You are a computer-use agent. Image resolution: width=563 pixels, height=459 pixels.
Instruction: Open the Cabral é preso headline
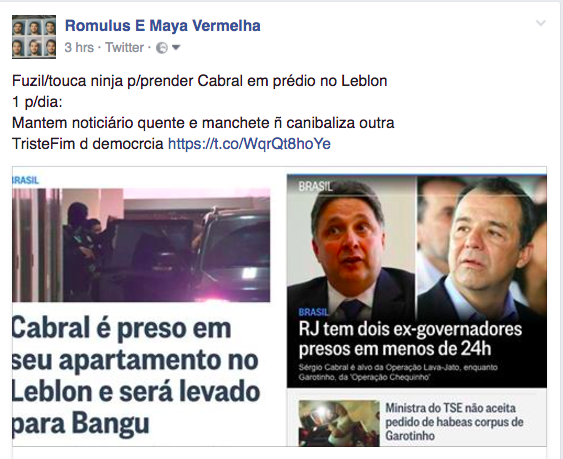pos(136,376)
